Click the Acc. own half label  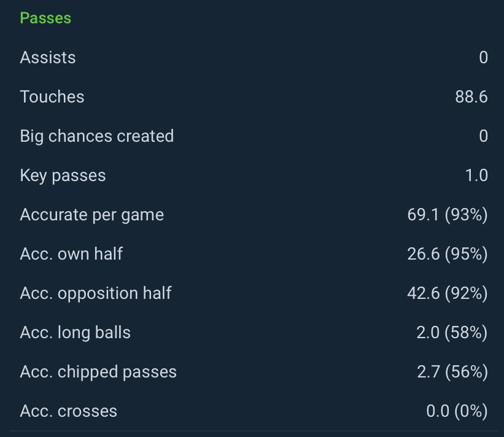[71, 254]
